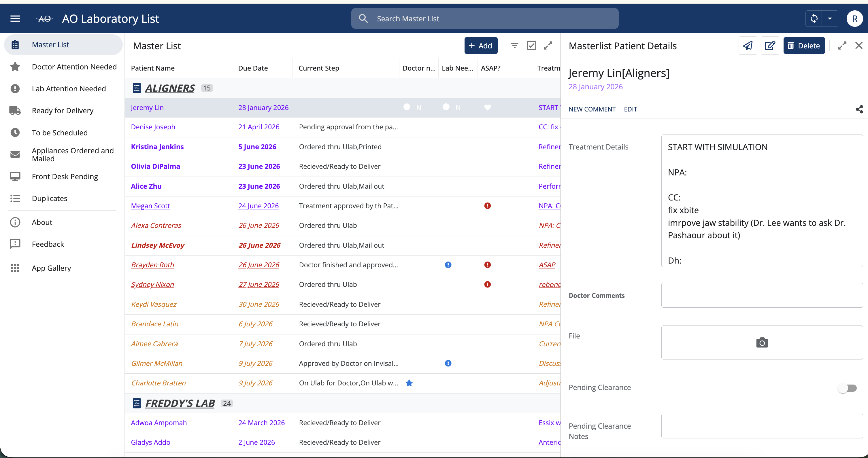The height and width of the screenshot is (458, 868).
Task: Click the red ASAP alert for Brayden Roth
Action: [x=487, y=265]
